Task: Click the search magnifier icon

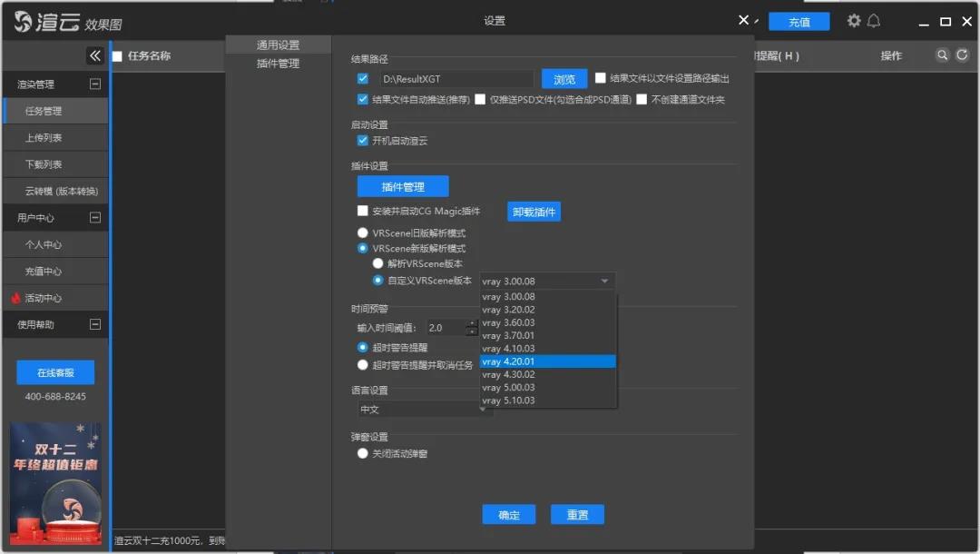Action: click(x=943, y=55)
